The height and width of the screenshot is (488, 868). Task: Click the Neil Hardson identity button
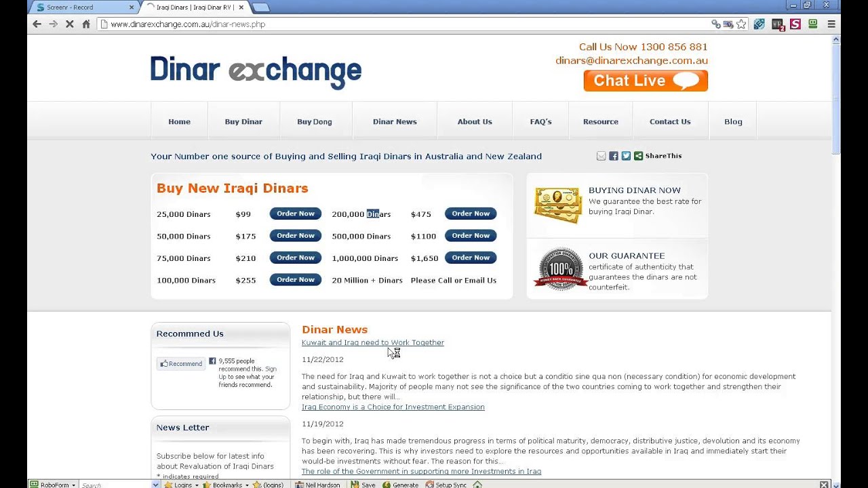[x=318, y=485]
